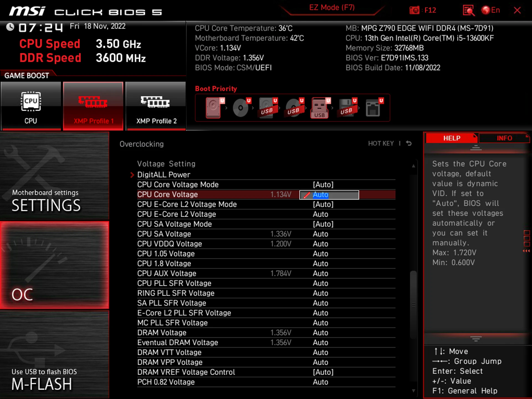Screen dimensions: 532x399
Task: Select the CPU SA Voltage row
Action: click(x=266, y=234)
